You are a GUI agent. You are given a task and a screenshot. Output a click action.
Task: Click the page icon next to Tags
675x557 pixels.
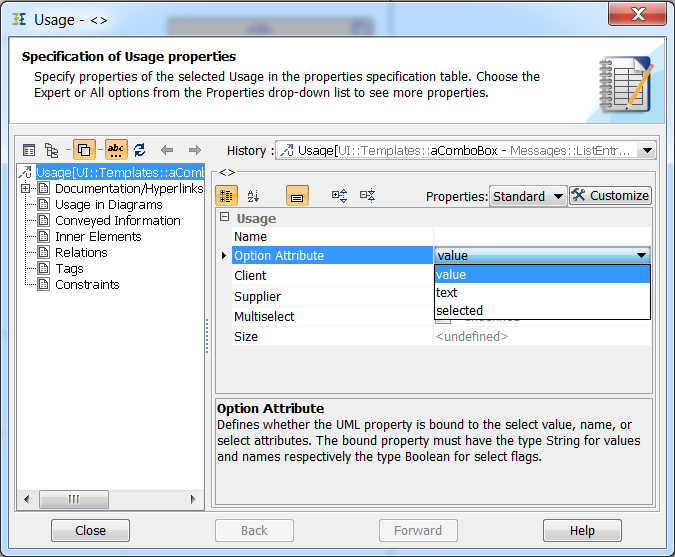43,268
